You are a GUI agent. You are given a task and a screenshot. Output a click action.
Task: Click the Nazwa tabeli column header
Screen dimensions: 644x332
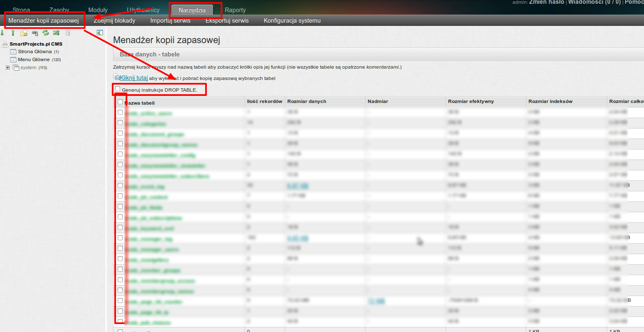[140, 103]
